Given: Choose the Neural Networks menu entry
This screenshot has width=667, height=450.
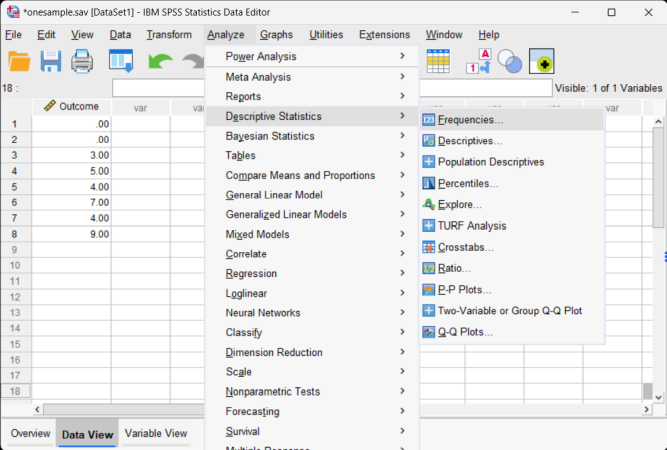Looking at the screenshot, I should pos(312,313).
